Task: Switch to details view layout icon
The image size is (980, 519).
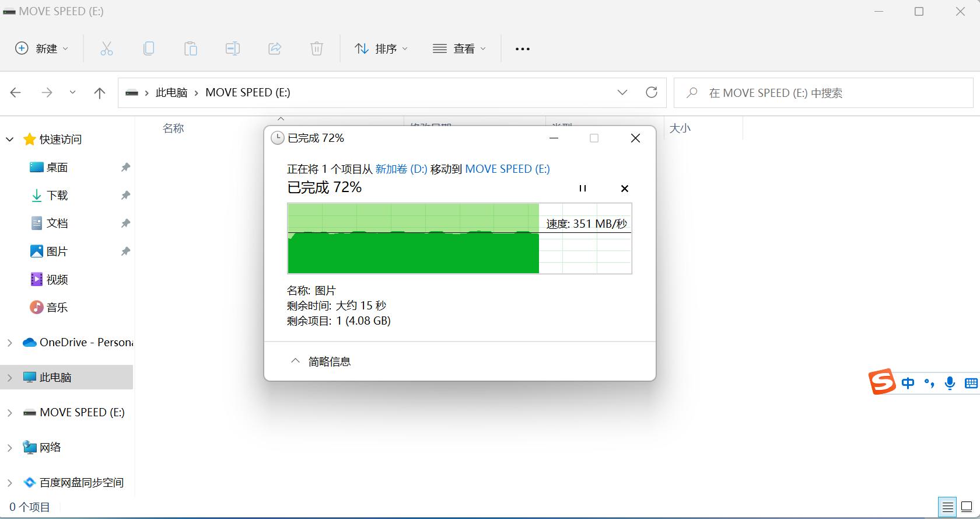Action: pyautogui.click(x=948, y=507)
